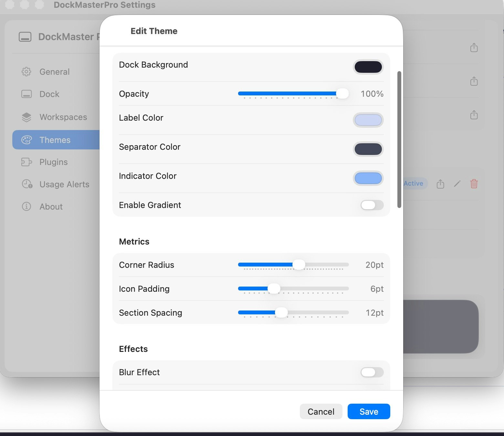Cancel the Edit Theme dialog
The image size is (504, 436).
pos(321,411)
